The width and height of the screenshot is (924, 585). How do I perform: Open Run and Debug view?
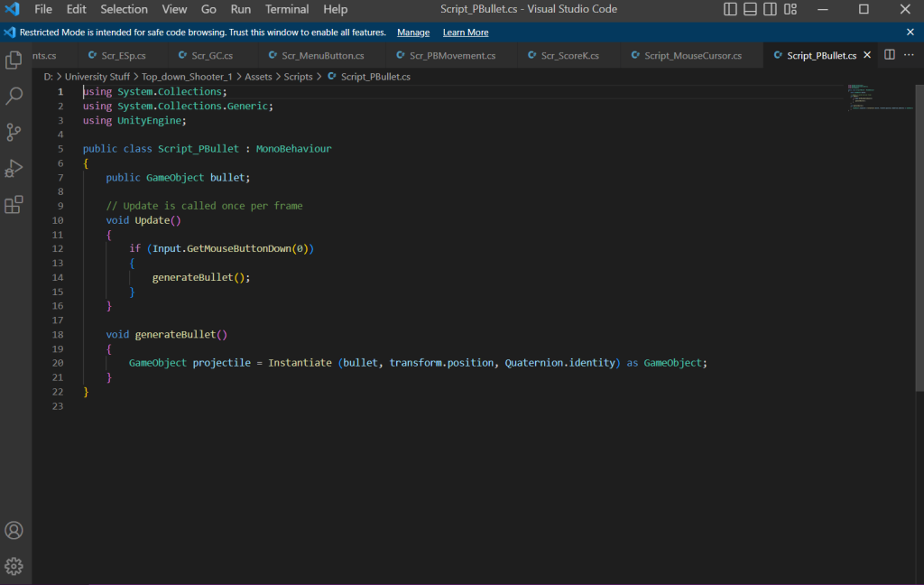pyautogui.click(x=14, y=169)
